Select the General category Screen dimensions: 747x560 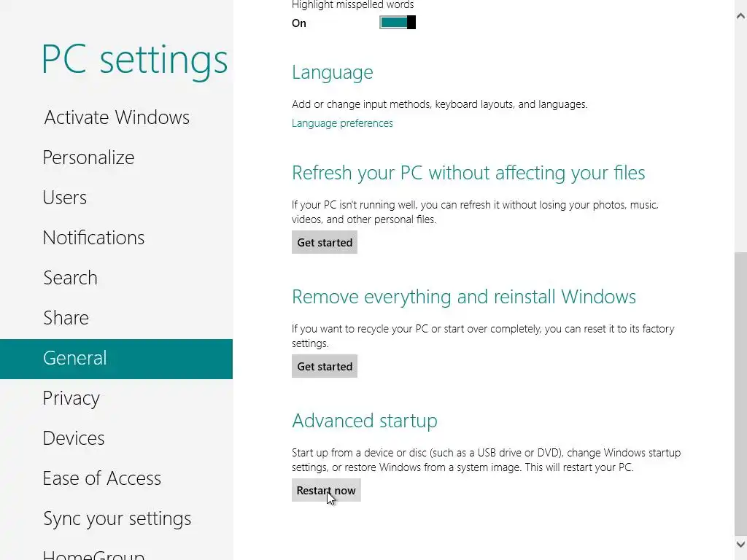pos(116,359)
